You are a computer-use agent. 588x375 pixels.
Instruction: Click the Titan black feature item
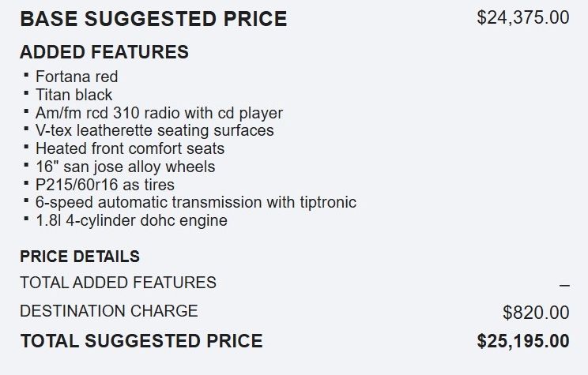pos(74,95)
